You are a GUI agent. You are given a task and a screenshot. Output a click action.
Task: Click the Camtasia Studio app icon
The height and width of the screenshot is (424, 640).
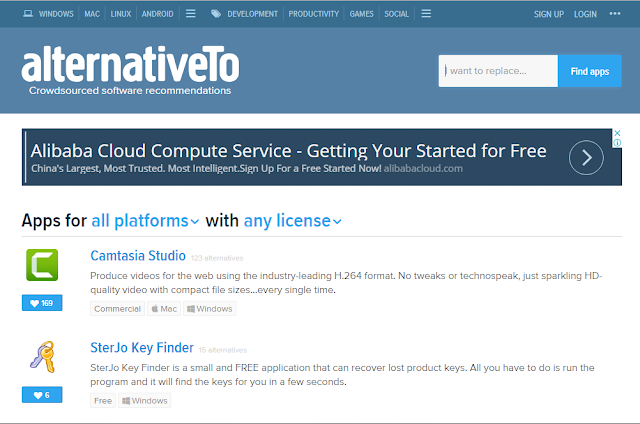[x=42, y=265]
